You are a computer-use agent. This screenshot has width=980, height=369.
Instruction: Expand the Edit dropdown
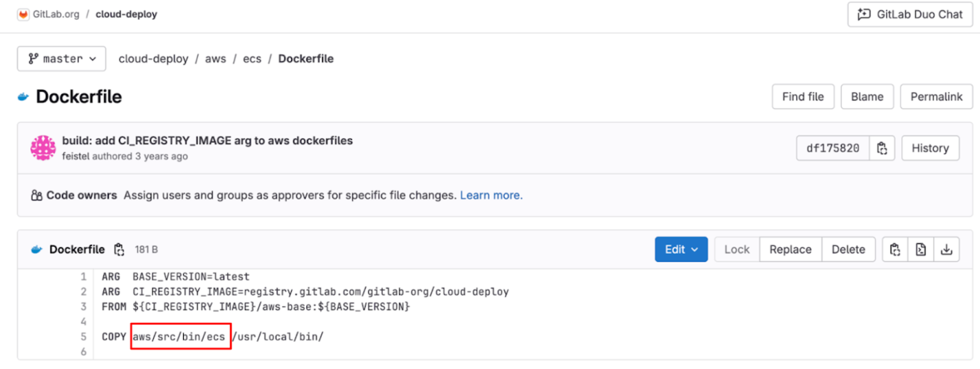click(681, 249)
